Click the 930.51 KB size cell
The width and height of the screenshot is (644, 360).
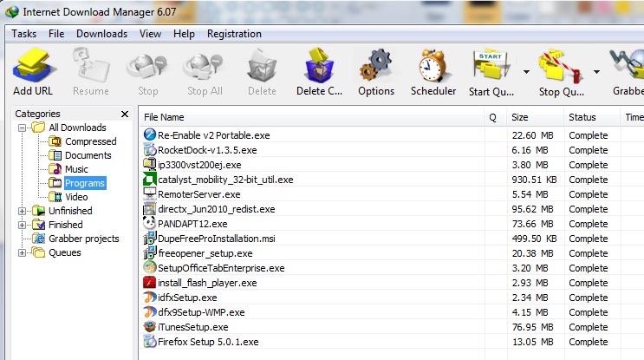tap(534, 180)
